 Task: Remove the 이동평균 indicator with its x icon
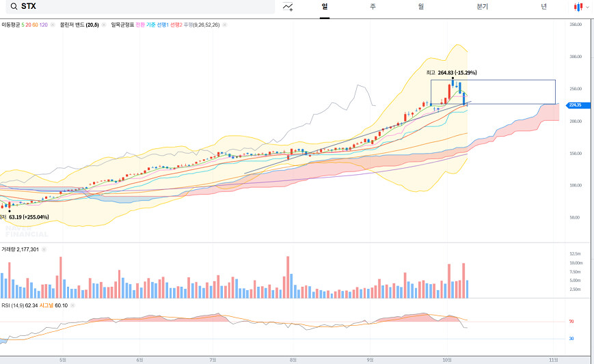pyautogui.click(x=53, y=25)
